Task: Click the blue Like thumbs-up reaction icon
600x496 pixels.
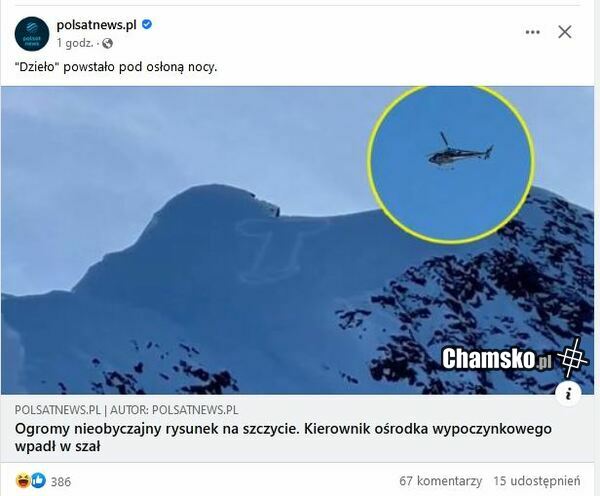Action: click(38, 480)
